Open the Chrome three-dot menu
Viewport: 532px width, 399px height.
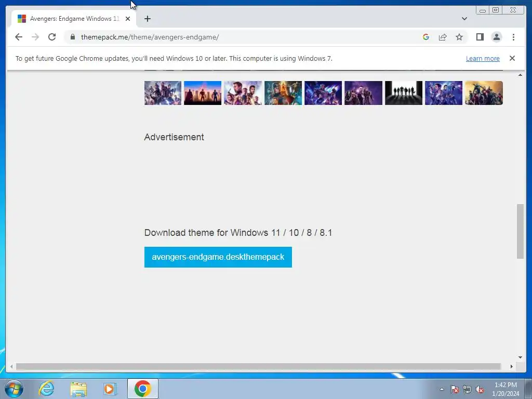click(x=513, y=37)
